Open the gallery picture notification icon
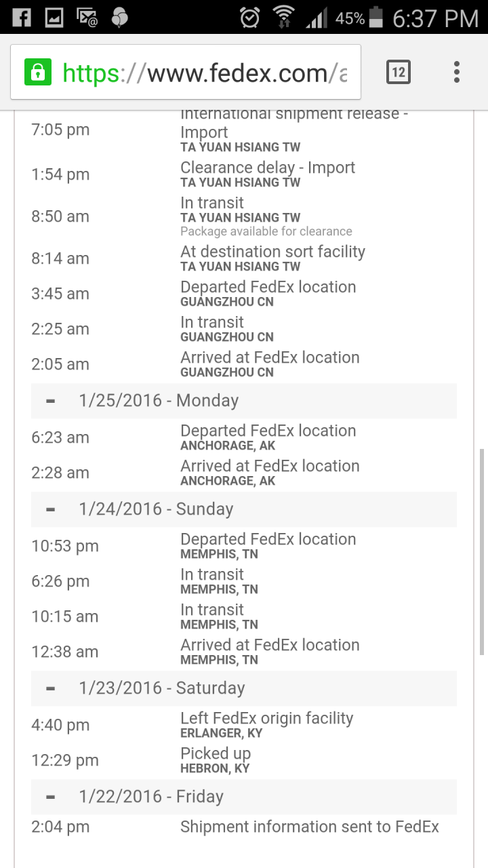This screenshot has height=868, width=488. tap(54, 17)
